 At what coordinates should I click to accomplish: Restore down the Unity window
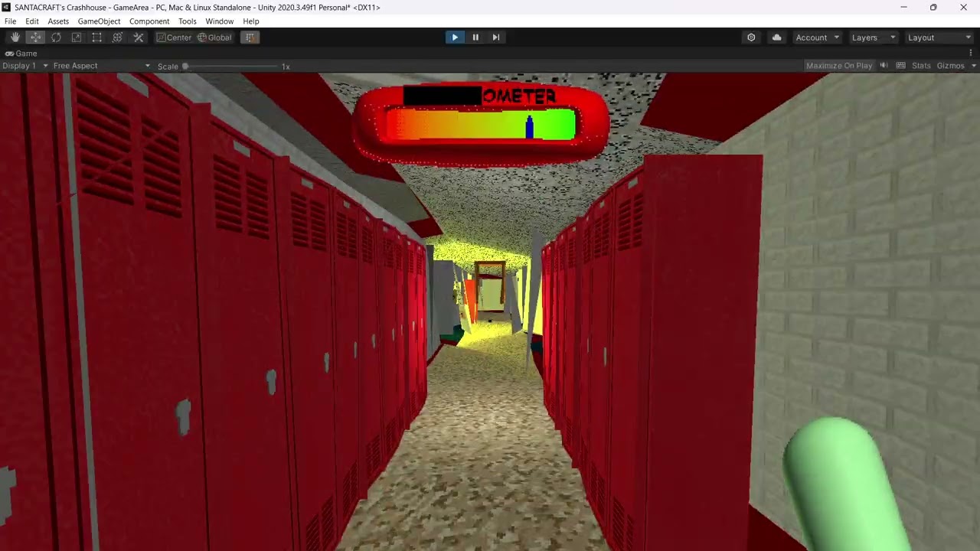(x=933, y=7)
